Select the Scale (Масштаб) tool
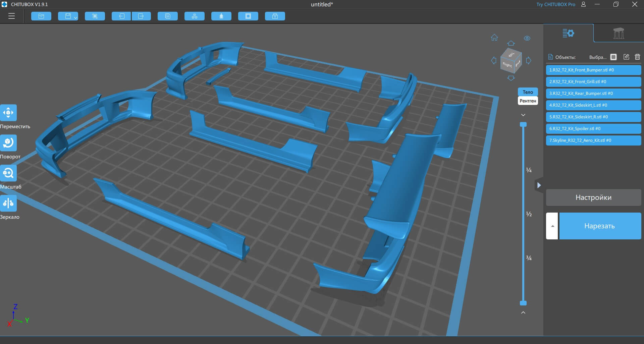Image resolution: width=644 pixels, height=344 pixels. (8, 173)
